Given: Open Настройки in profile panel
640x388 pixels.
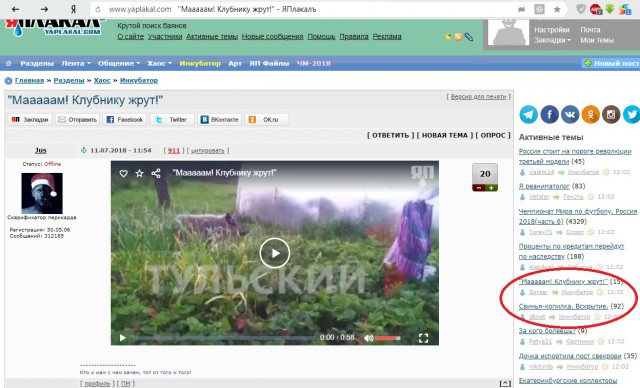Looking at the screenshot, I should click(x=552, y=30).
